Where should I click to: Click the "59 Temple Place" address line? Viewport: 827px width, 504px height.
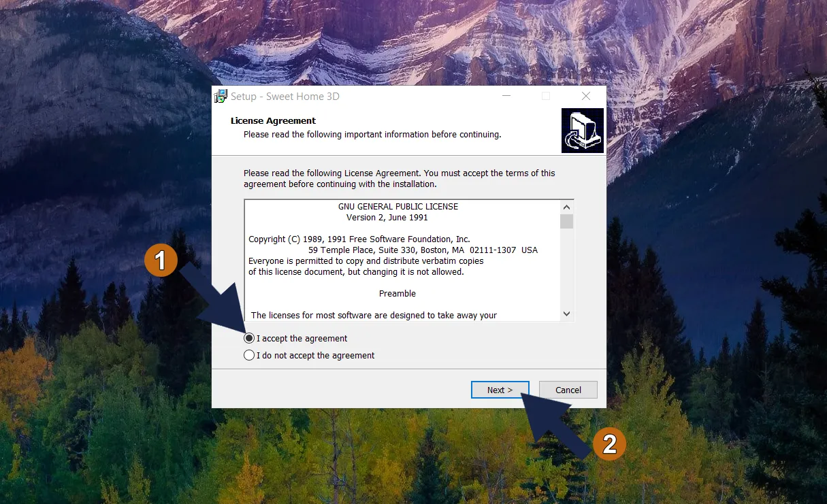tap(423, 250)
